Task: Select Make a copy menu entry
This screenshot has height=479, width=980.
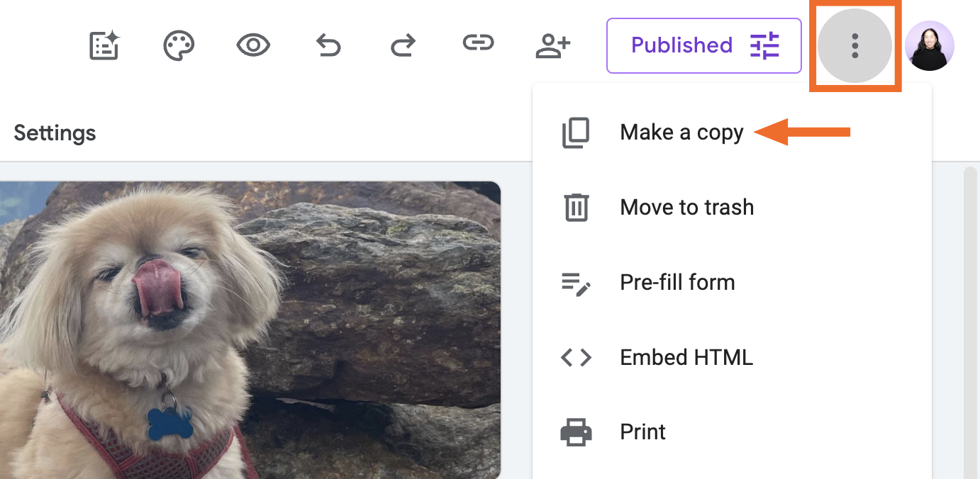Action: [732, 133]
